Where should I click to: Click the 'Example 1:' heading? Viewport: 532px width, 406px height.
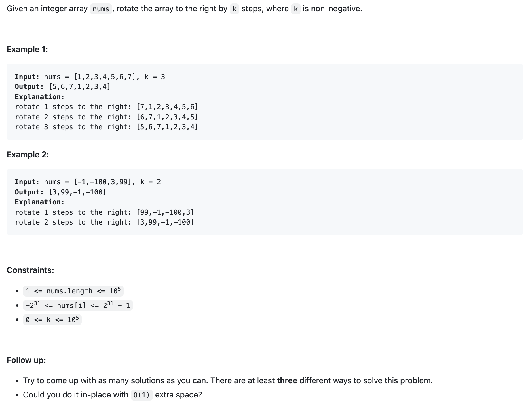coord(27,49)
